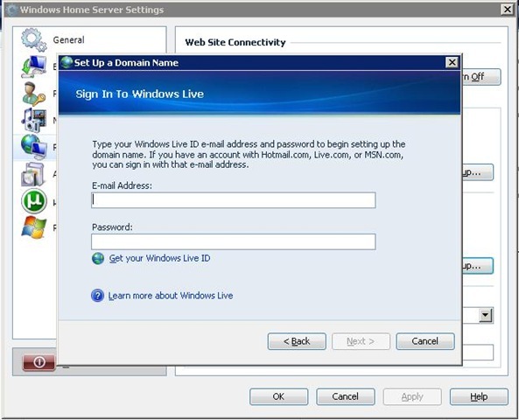The width and height of the screenshot is (519, 420).
Task: Open Get your Windows Live ID link
Action: pos(159,258)
